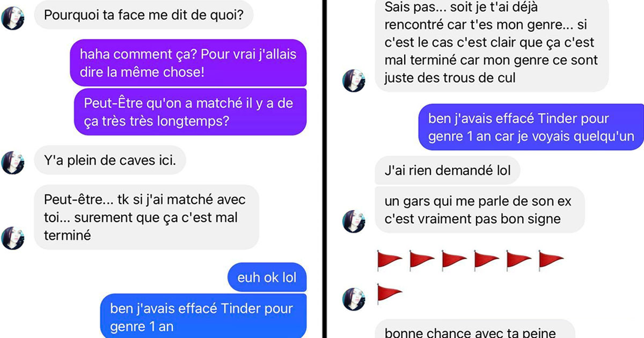Select purple 'haha comment ça?' message bubble

click(188, 63)
